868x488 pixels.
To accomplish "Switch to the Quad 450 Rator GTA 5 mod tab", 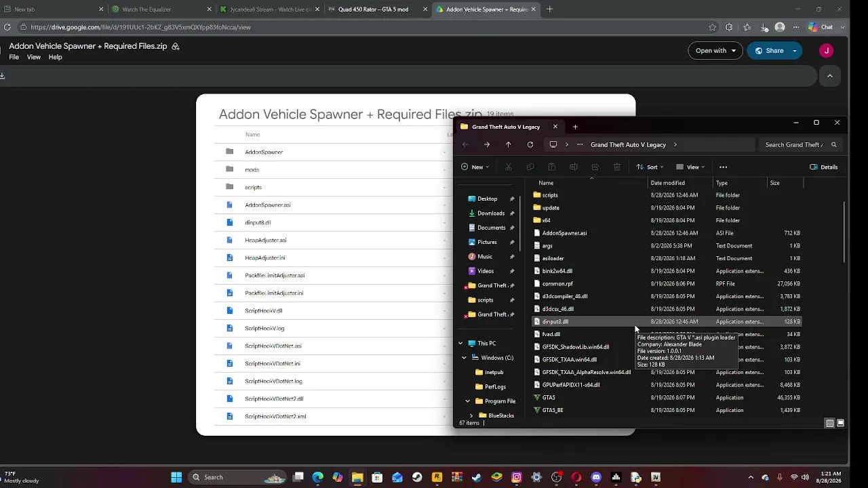I will click(x=377, y=9).
